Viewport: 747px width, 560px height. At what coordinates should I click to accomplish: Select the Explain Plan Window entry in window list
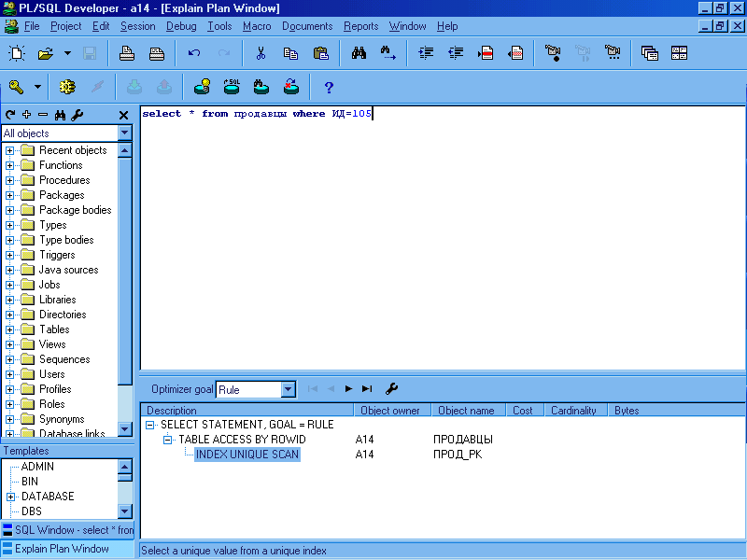(x=68, y=549)
